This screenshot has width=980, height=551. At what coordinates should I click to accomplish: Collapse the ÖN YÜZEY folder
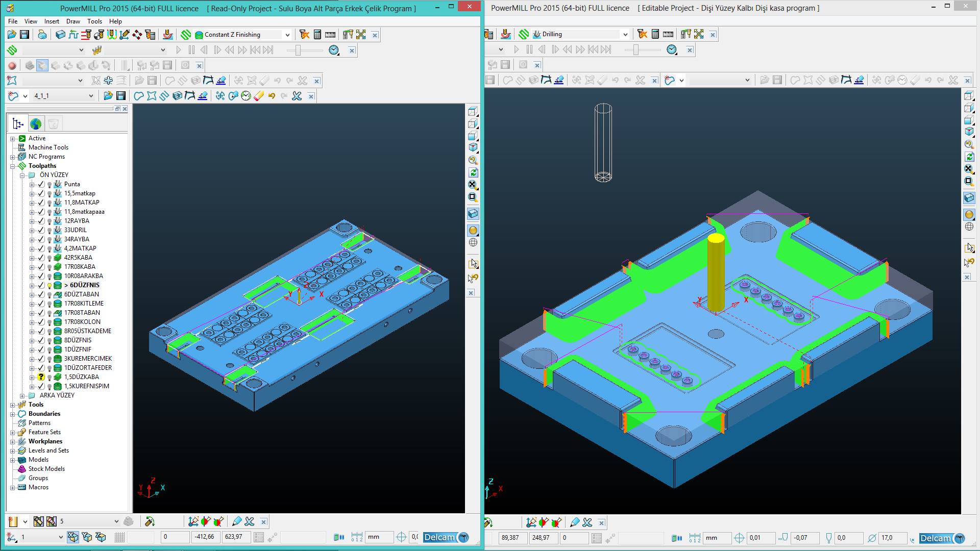click(22, 175)
